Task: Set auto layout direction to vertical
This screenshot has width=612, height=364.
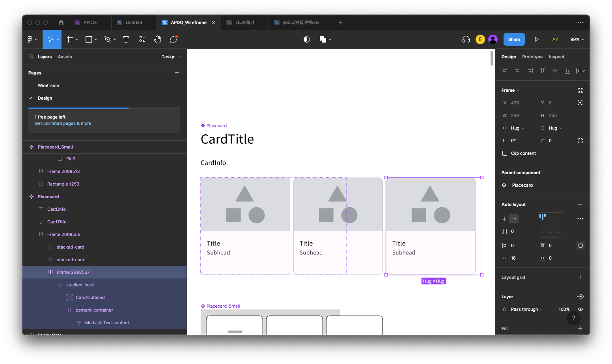Action: [504, 219]
